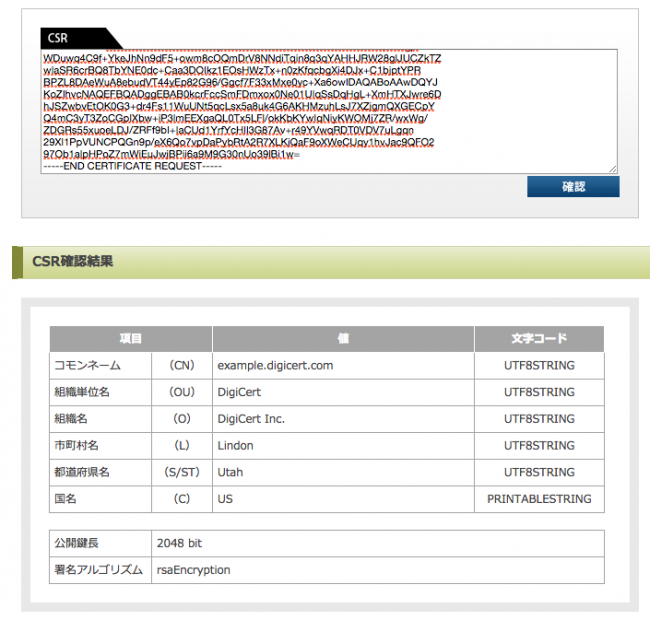This screenshot has height=620, width=650.
Task: Click the 確認 confirm button
Action: point(573,186)
